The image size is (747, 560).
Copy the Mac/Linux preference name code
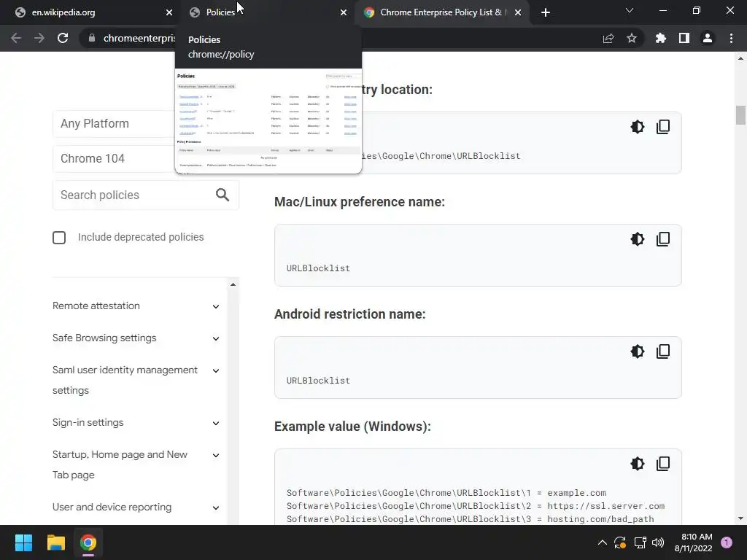[x=663, y=239]
